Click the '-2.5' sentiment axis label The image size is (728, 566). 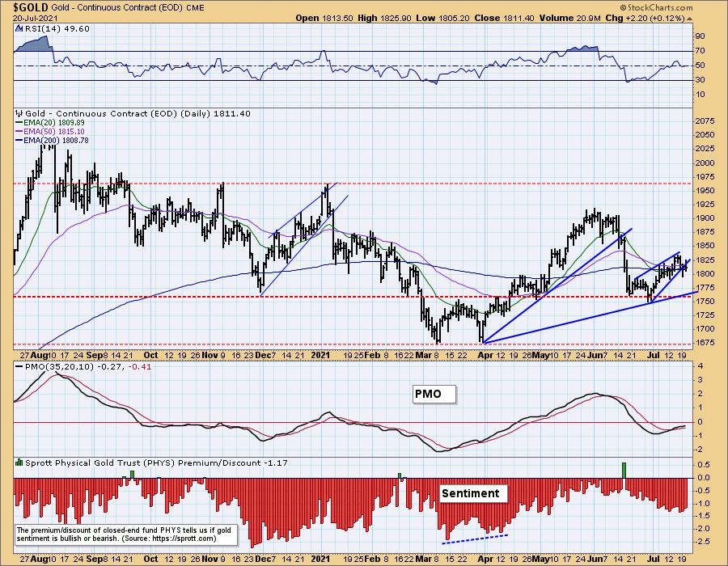tap(702, 542)
